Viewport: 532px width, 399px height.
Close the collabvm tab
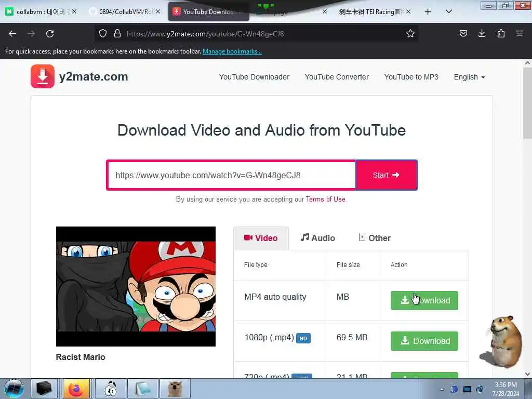coord(74,11)
